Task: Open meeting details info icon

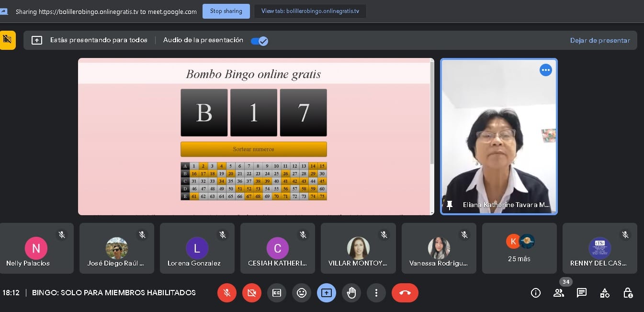Action: (x=536, y=293)
